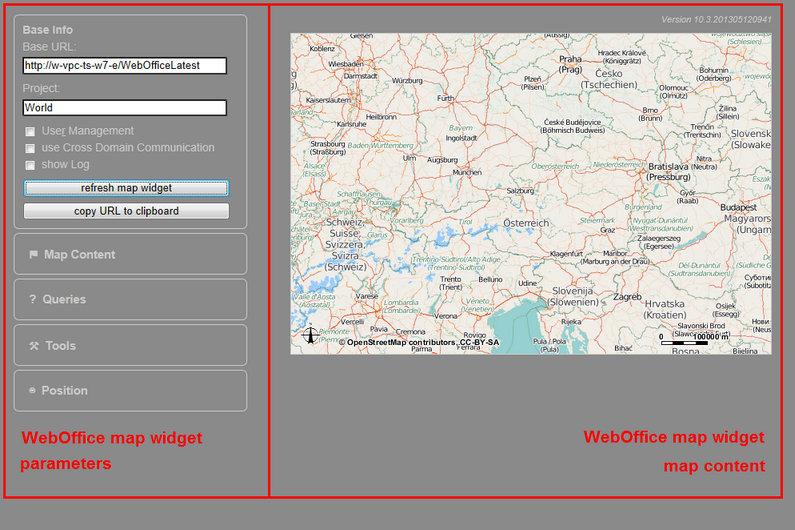Viewport: 795px width, 530px height.
Task: Click Udine on the map
Action: (x=527, y=283)
